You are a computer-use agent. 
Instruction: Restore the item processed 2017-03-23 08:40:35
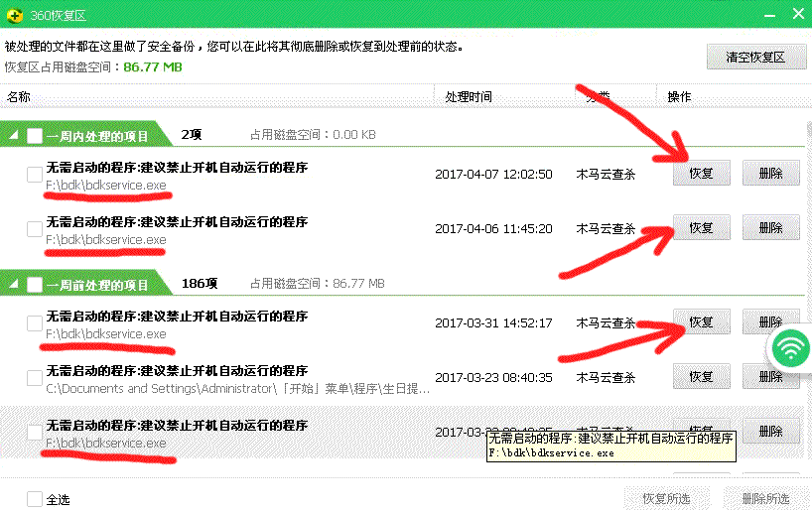702,376
